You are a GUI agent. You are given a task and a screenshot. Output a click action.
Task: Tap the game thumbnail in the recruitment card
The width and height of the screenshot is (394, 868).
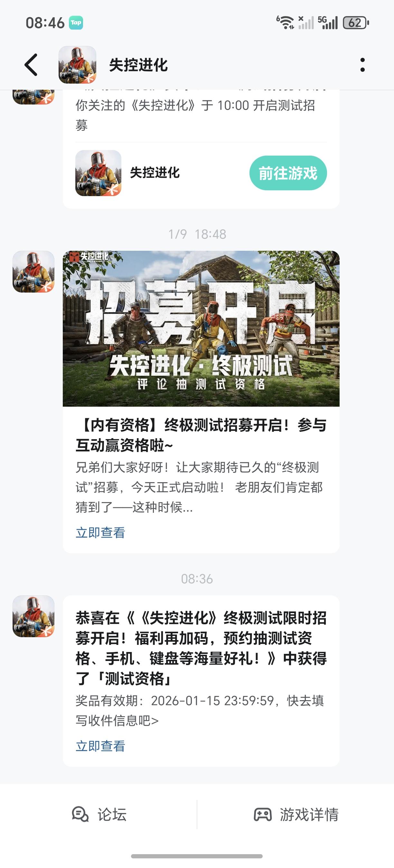point(98,173)
